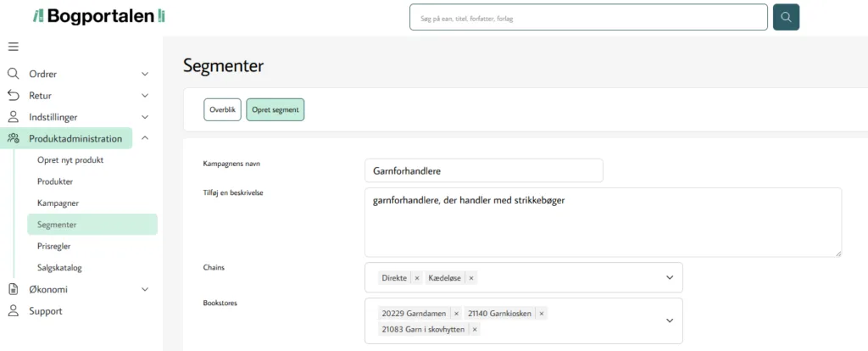Click the search magnifier button

pyautogui.click(x=786, y=17)
